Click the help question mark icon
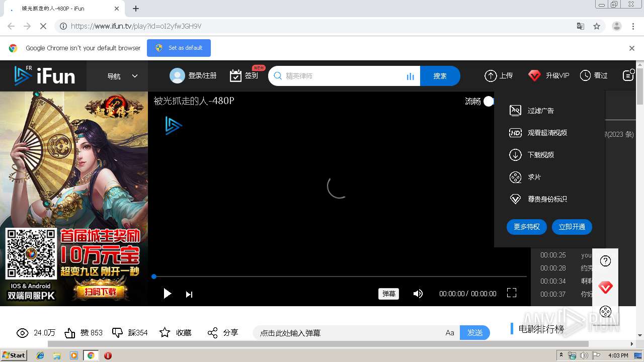 [606, 261]
